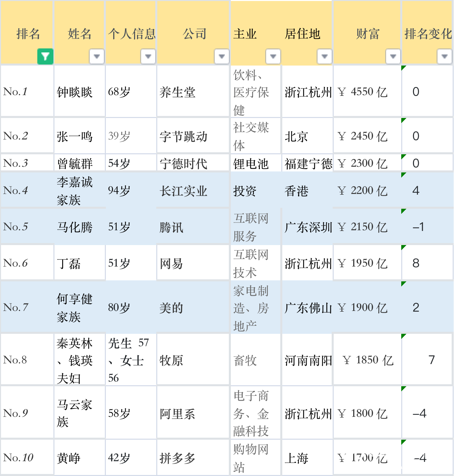Select the 美的 company cell
Image resolution: width=454 pixels, height=476 pixels.
(193, 307)
